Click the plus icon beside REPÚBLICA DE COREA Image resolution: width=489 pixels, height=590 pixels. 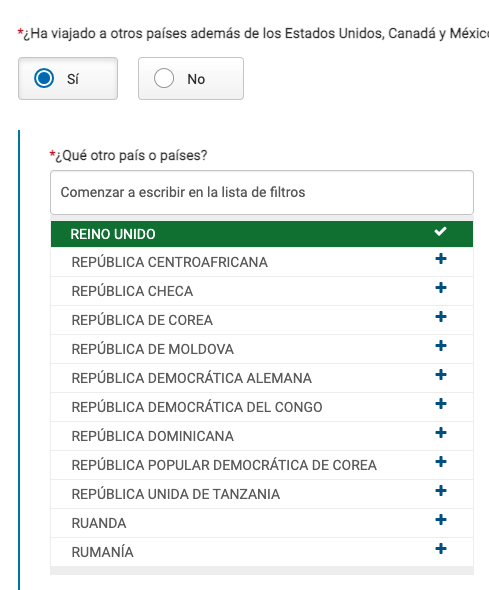pos(441,317)
